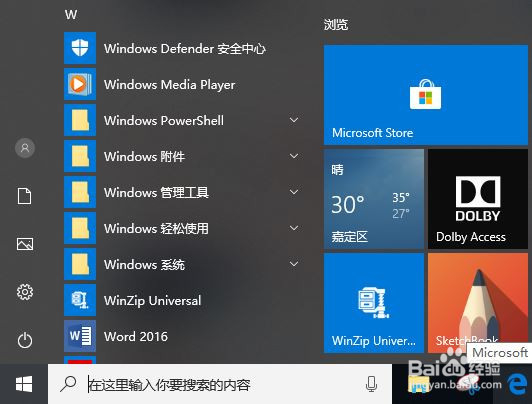
Task: Open Windows Defender shield icon
Action: pos(80,48)
